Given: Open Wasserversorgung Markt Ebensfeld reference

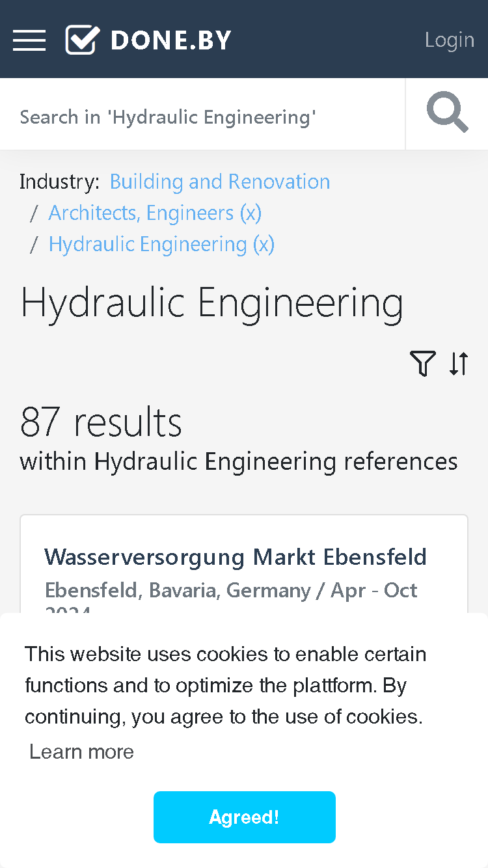Looking at the screenshot, I should [236, 557].
